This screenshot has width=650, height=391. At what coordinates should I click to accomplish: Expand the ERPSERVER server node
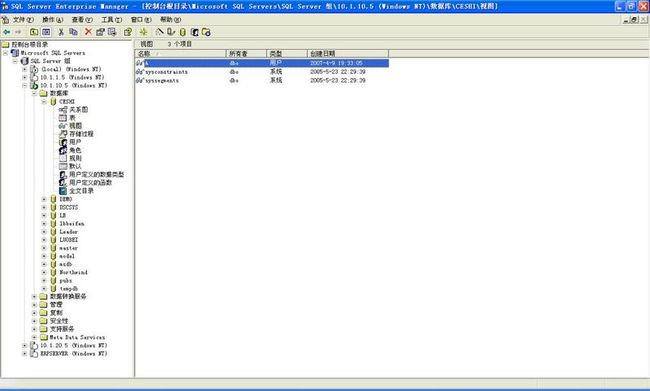(x=24, y=354)
